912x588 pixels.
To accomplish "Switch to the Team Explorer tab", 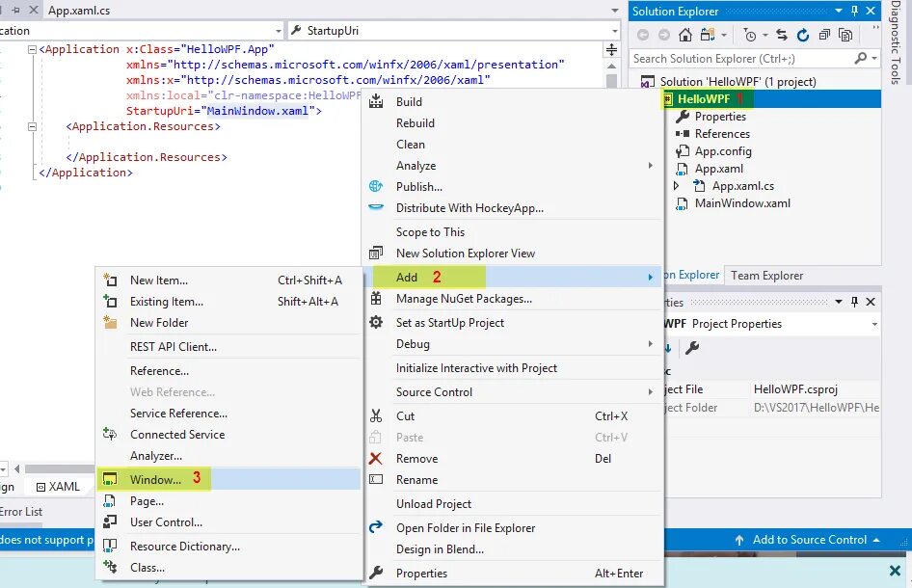I will click(x=766, y=275).
